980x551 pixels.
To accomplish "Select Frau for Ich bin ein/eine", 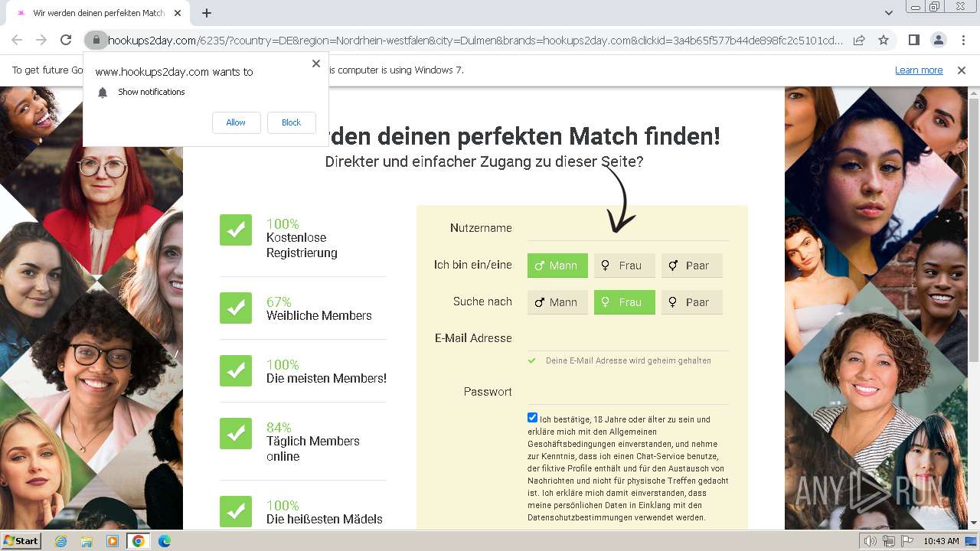I will [625, 266].
